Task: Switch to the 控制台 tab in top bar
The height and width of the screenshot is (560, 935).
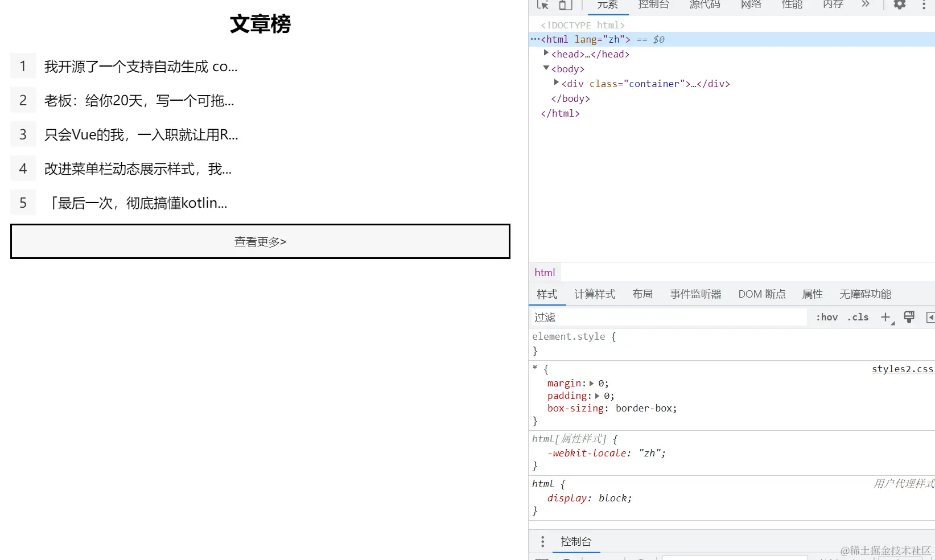Action: (654, 5)
